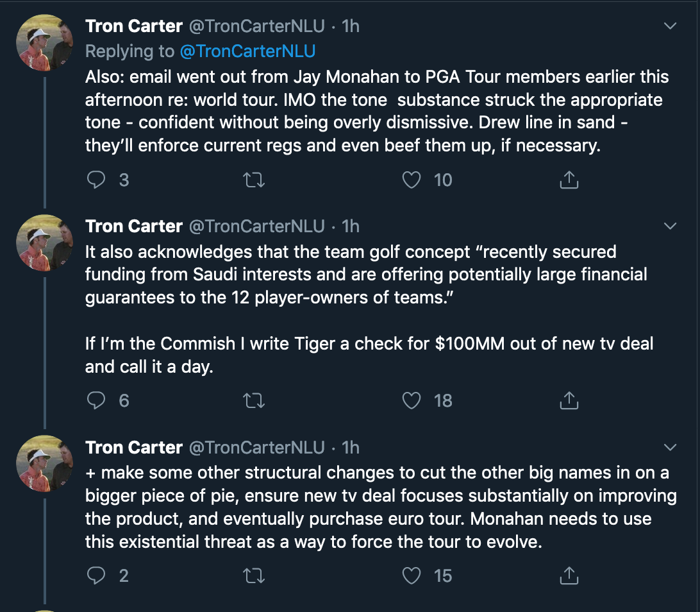Like the tweet about Jay Monahan's email
Viewport: 700px width, 612px height.
point(411,180)
